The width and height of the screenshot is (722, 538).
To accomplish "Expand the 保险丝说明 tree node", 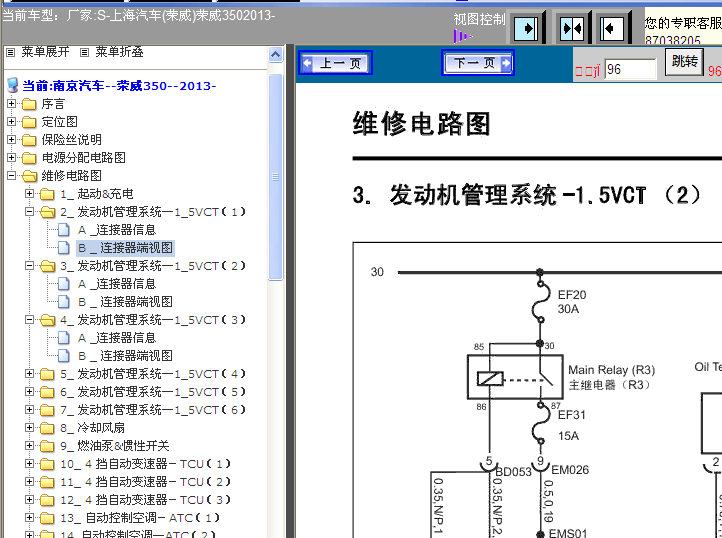I will click(12, 140).
